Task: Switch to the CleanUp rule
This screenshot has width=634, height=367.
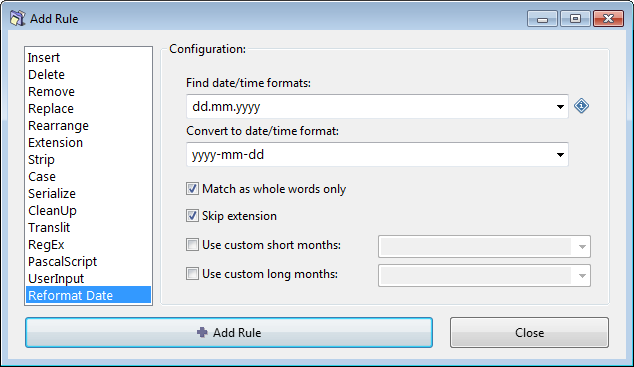Action: 89,210
